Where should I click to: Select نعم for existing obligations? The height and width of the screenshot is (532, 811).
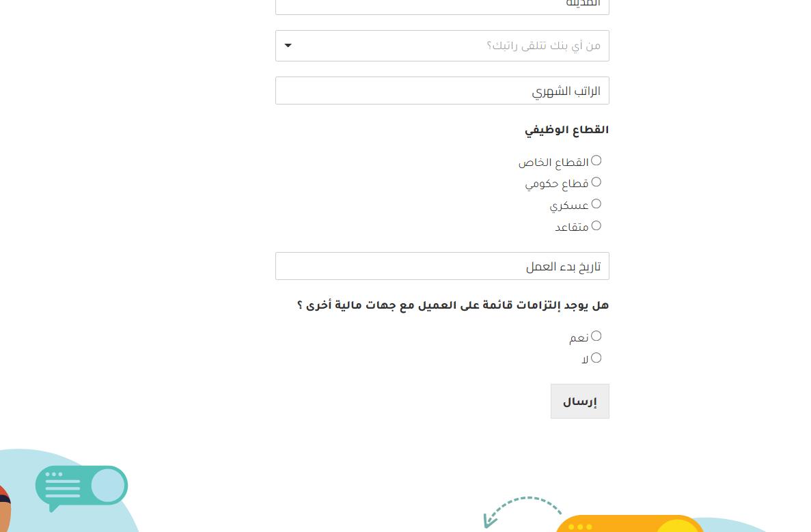pyautogui.click(x=596, y=337)
